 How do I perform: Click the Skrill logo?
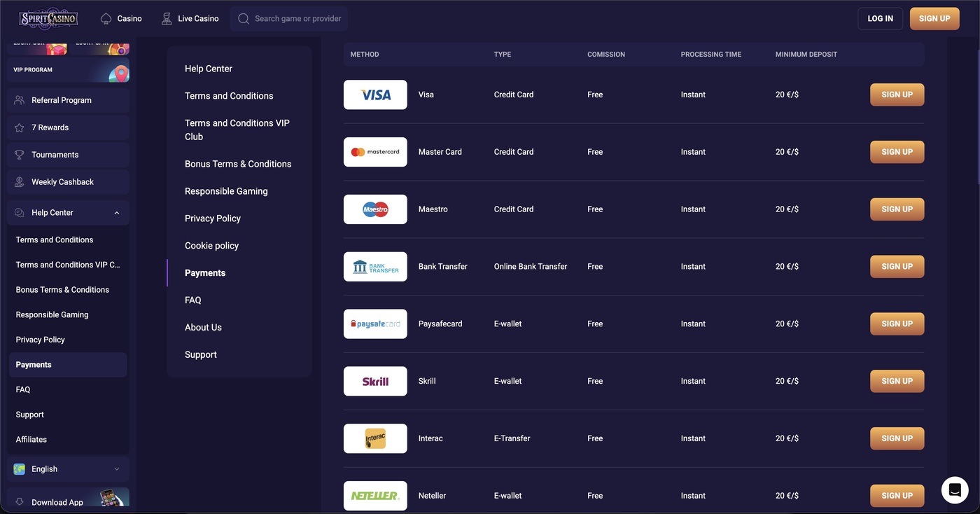[375, 382]
